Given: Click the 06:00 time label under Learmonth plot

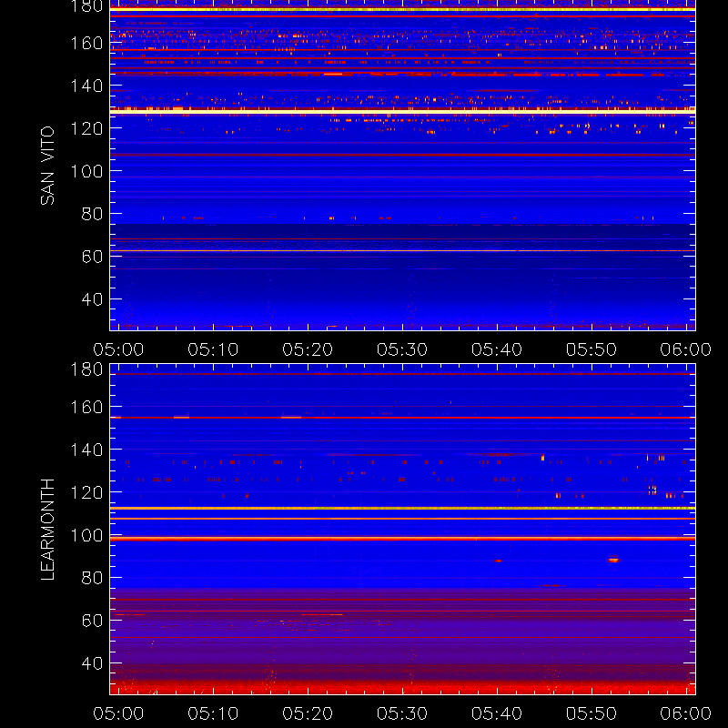Looking at the screenshot, I should (x=686, y=713).
